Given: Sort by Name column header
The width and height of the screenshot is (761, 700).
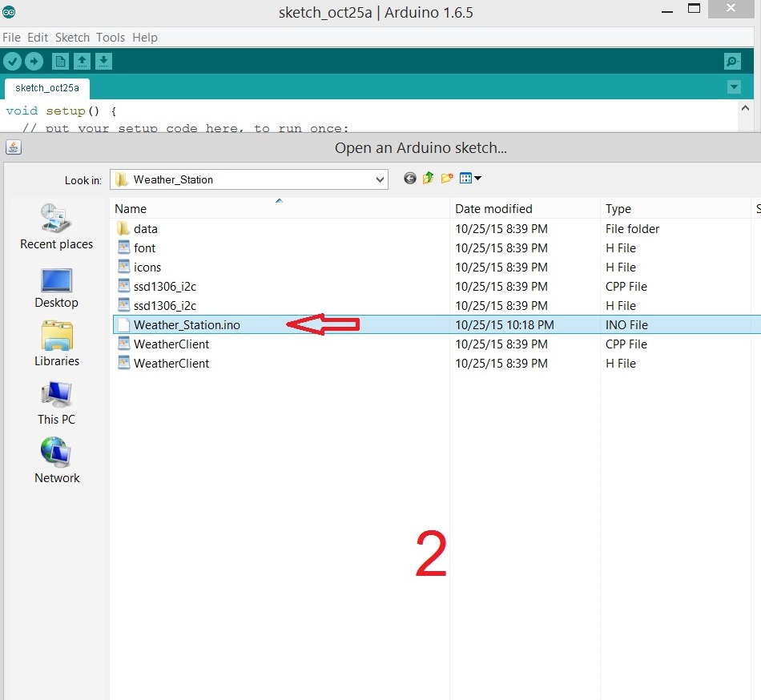Looking at the screenshot, I should click(x=280, y=208).
